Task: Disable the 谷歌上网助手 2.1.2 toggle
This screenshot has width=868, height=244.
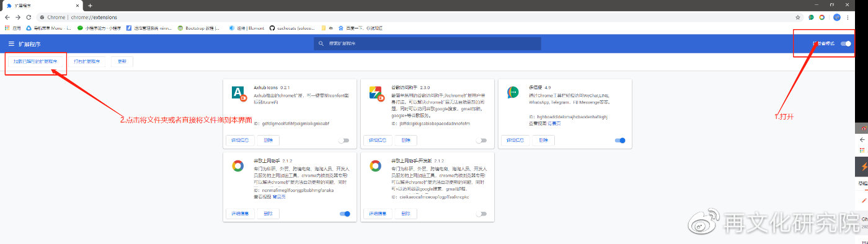Action: tap(345, 214)
